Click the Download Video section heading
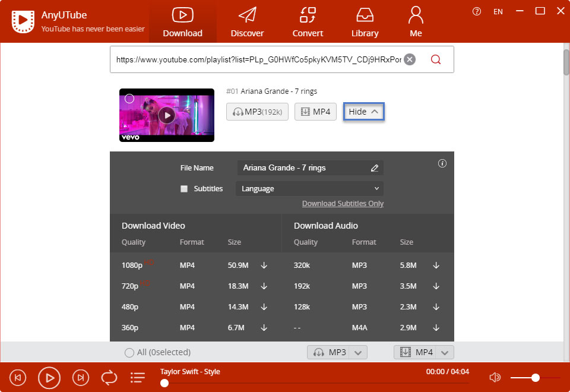This screenshot has height=392, width=570. (153, 226)
